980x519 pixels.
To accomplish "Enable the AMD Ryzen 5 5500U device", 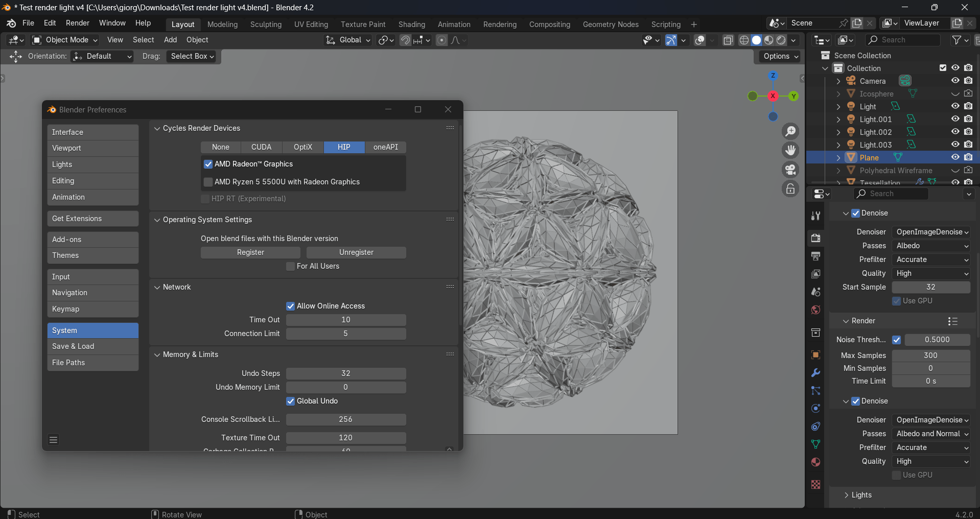I will point(208,182).
